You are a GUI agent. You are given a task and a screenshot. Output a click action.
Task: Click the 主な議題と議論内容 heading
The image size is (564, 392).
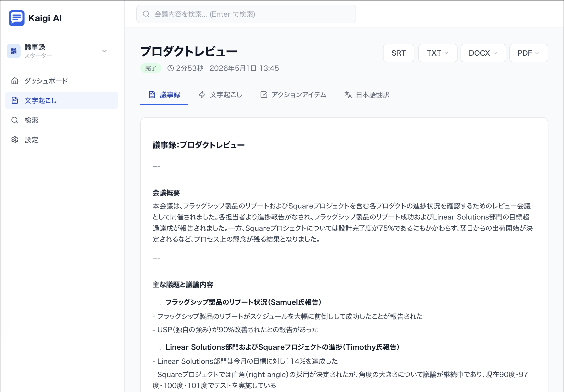tap(183, 284)
